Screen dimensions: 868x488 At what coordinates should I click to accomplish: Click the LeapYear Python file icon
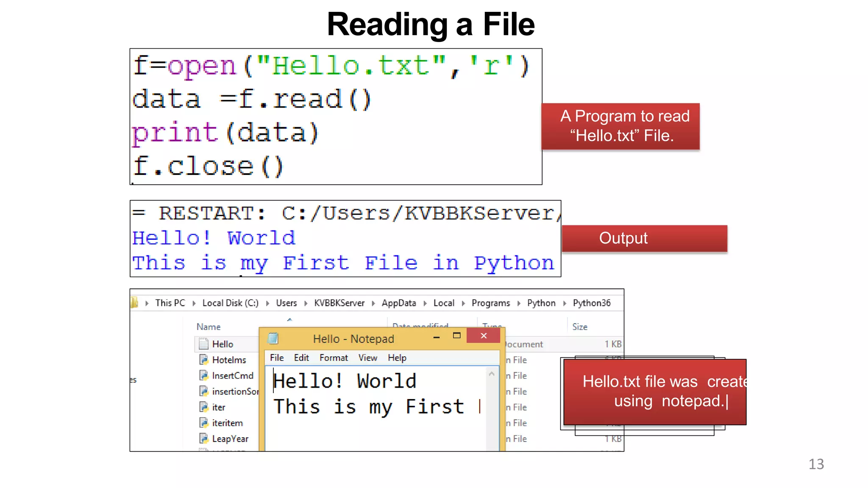coord(204,438)
